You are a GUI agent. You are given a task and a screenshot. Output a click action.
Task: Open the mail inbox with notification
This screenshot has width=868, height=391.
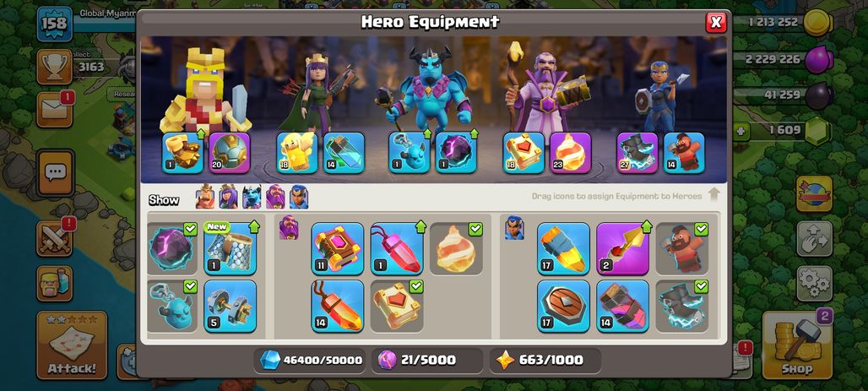click(x=55, y=110)
